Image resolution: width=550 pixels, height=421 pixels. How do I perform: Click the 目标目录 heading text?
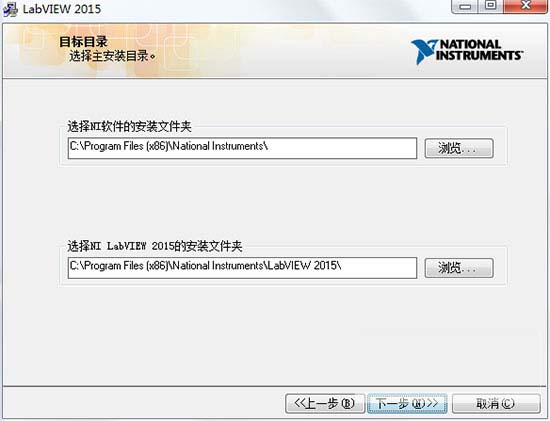83,42
